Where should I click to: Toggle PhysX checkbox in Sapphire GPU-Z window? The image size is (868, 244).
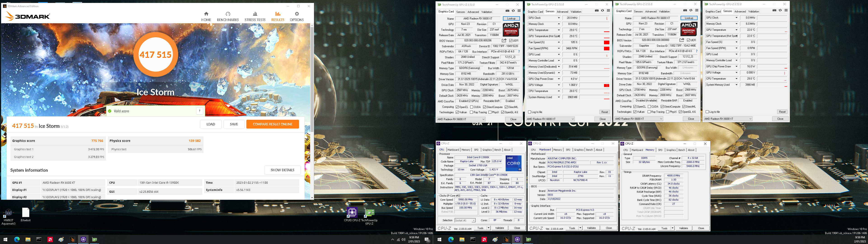coord(667,112)
